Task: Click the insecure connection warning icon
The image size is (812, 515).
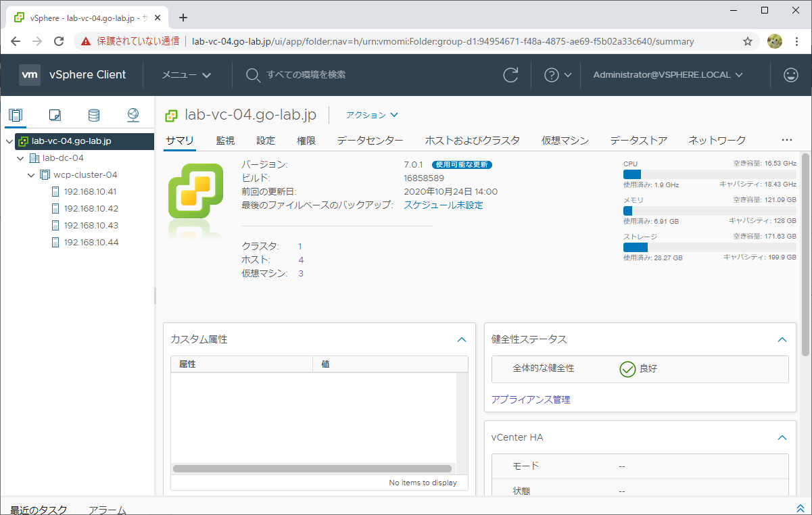Action: (86, 41)
